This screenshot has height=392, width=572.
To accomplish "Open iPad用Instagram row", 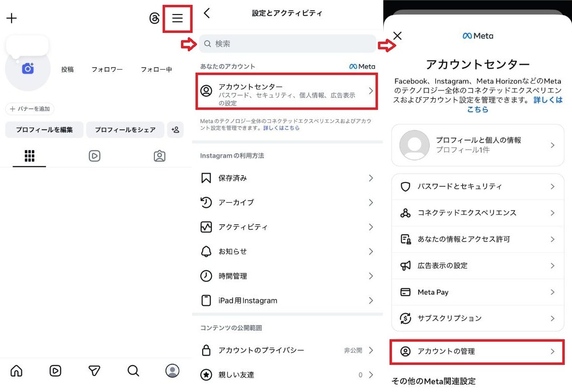I will click(287, 301).
